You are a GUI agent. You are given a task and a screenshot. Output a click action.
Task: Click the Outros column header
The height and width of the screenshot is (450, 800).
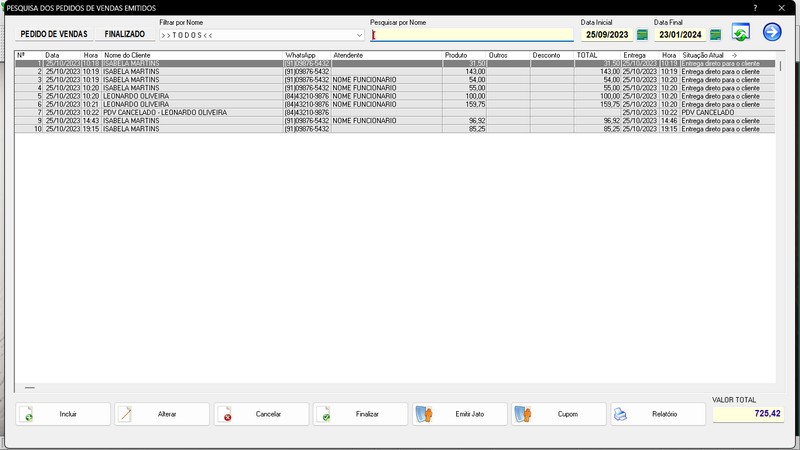click(x=508, y=55)
